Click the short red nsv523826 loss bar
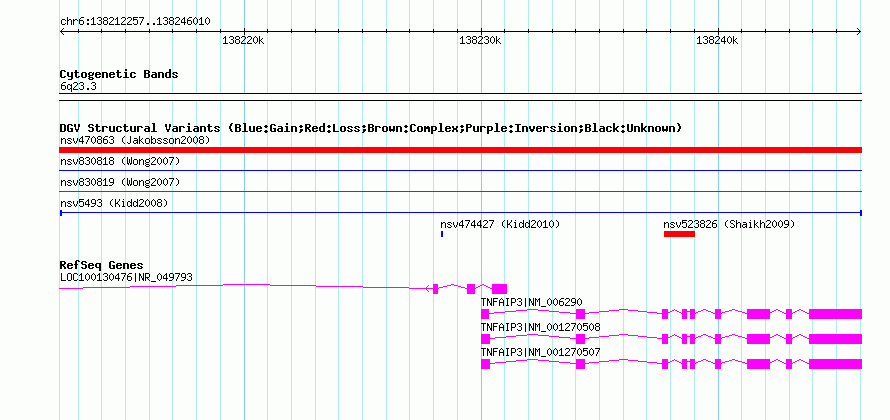The image size is (890, 420). coord(679,234)
